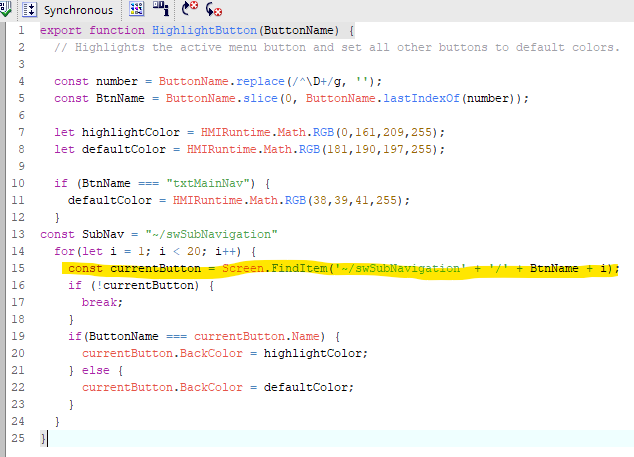Jump to previous error icon
The width and height of the screenshot is (634, 457).
pyautogui.click(x=189, y=8)
